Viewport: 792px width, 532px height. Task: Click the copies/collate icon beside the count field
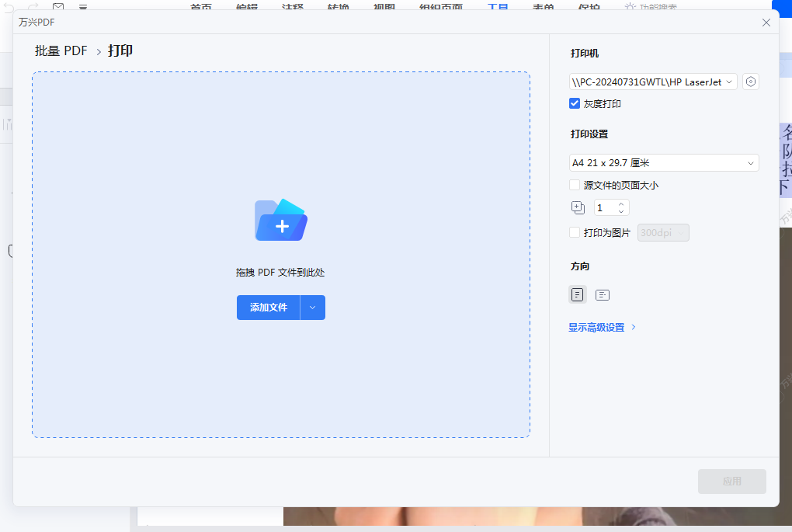tap(578, 207)
